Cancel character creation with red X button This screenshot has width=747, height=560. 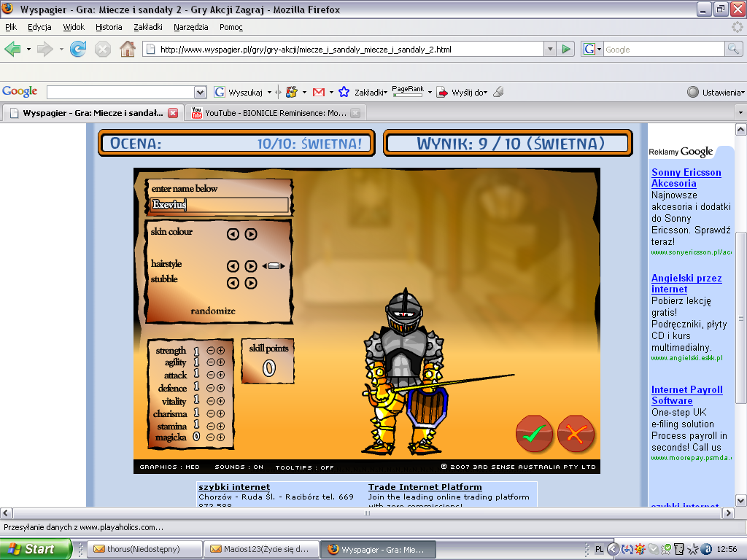(576, 433)
